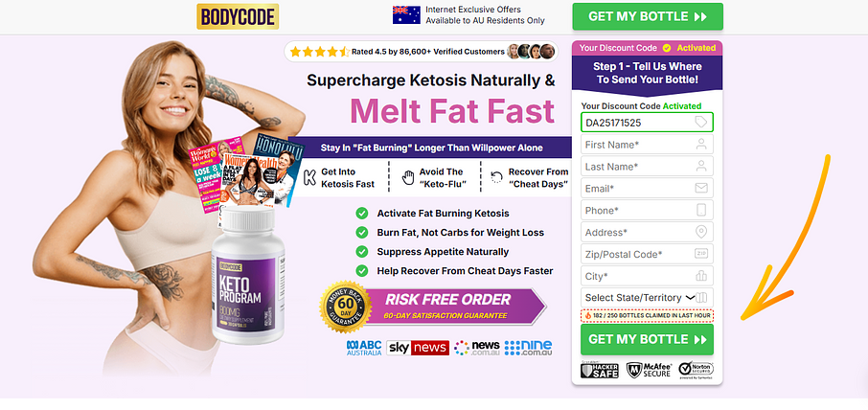Click the BODYCODE logo in the header
Image resolution: width=868 pixels, height=410 pixels.
click(238, 16)
